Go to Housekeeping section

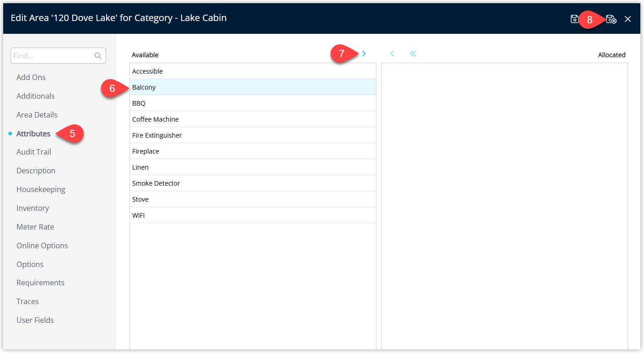click(x=41, y=189)
